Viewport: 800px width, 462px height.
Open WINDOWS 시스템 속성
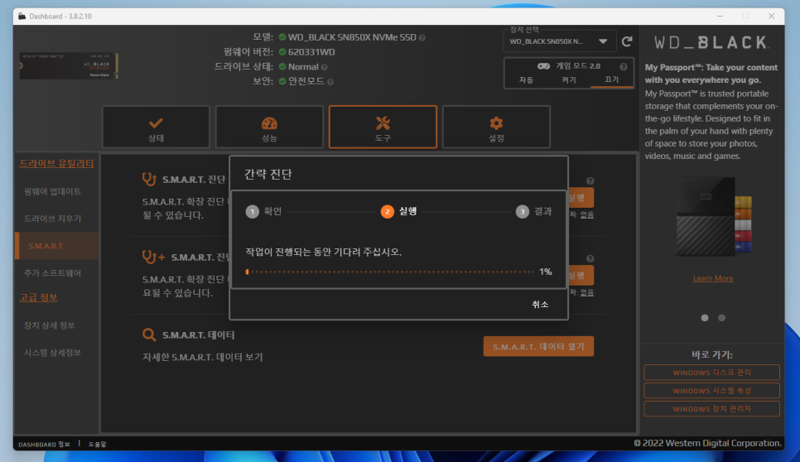coord(712,391)
